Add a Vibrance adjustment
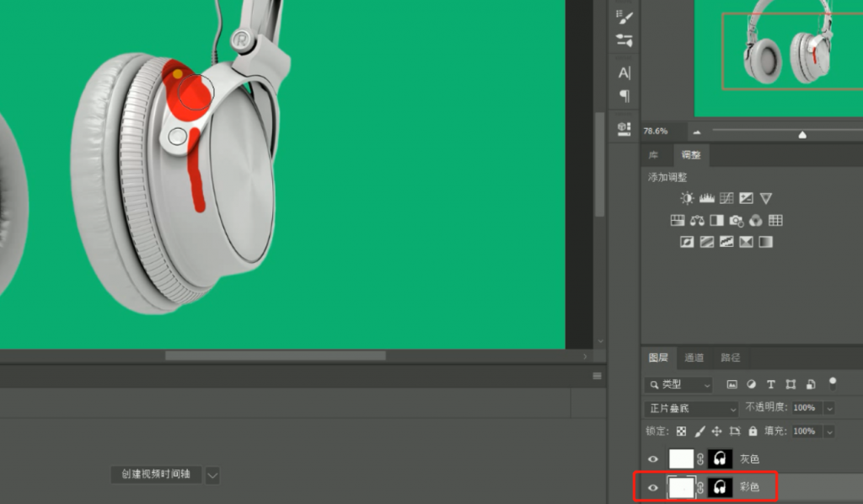Screen dimensions: 863x504 point(766,198)
